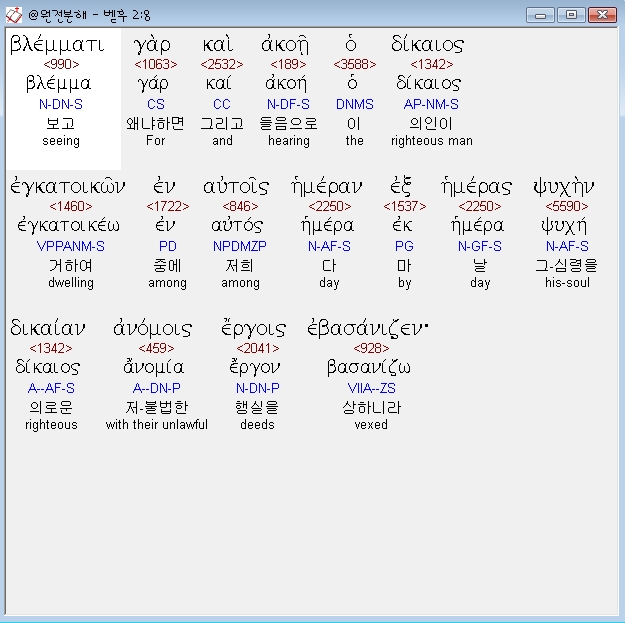The width and height of the screenshot is (625, 623).
Task: Click the English gloss 'by'
Action: pyautogui.click(x=405, y=283)
